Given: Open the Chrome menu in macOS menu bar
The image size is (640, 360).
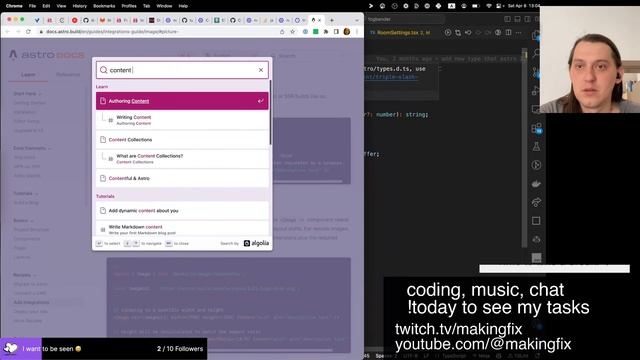Looking at the screenshot, I should point(14,6).
